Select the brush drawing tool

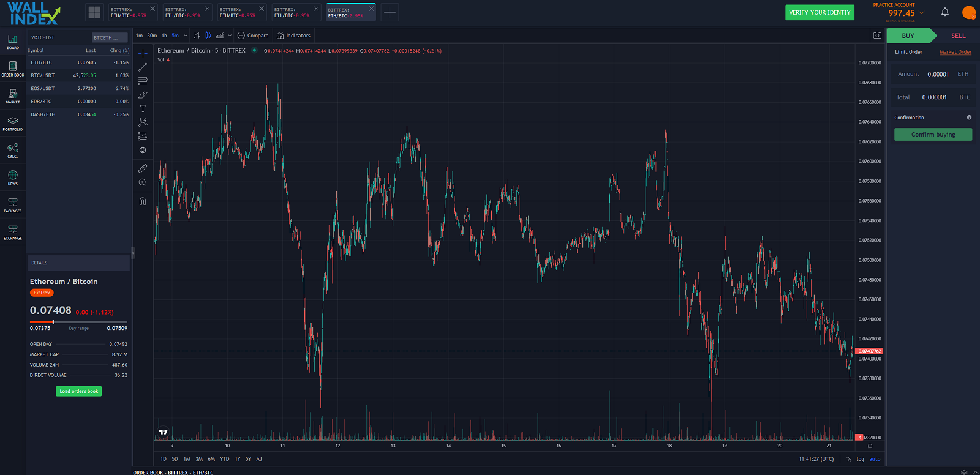[x=143, y=95]
